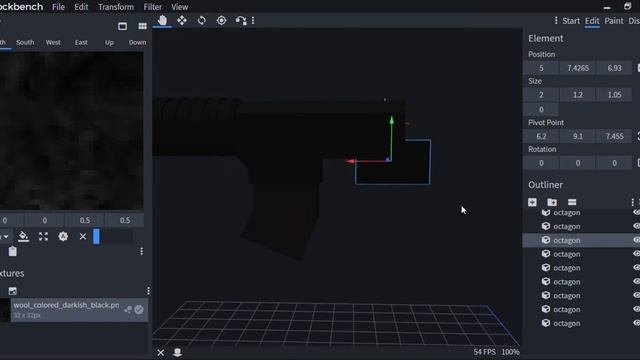Click Pivot Point Z field 7.455

pos(614,136)
